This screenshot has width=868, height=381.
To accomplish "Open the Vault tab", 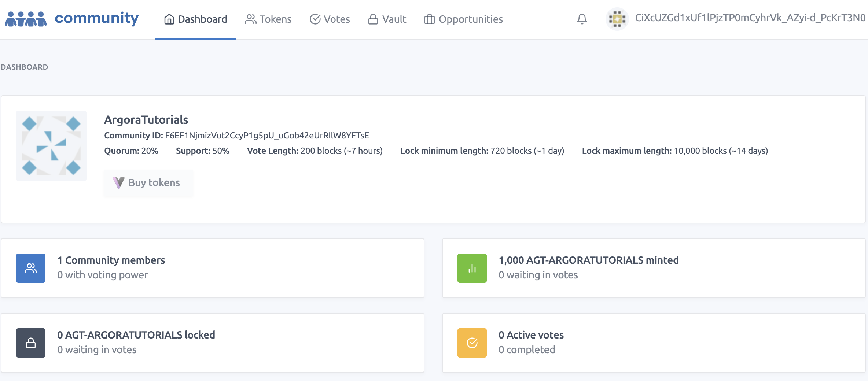I will (x=387, y=19).
